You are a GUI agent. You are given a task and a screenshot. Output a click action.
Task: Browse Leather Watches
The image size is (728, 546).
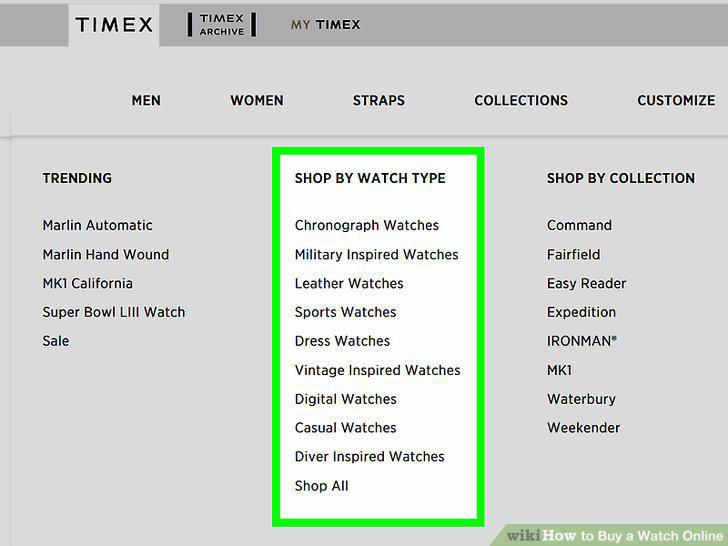coord(349,283)
